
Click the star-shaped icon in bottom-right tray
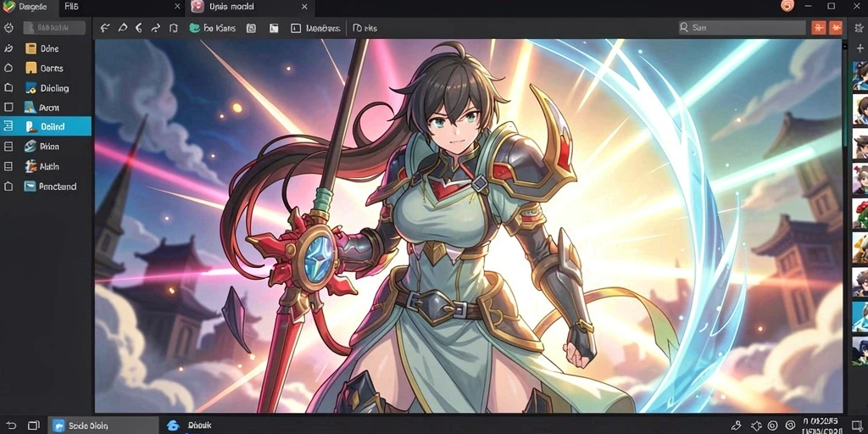coord(756,426)
